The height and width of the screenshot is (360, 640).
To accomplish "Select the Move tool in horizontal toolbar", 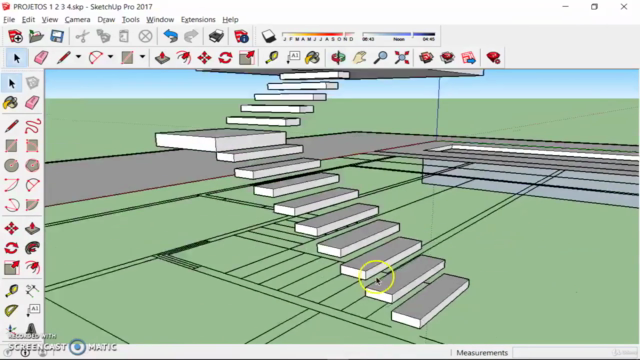I will [x=204, y=58].
